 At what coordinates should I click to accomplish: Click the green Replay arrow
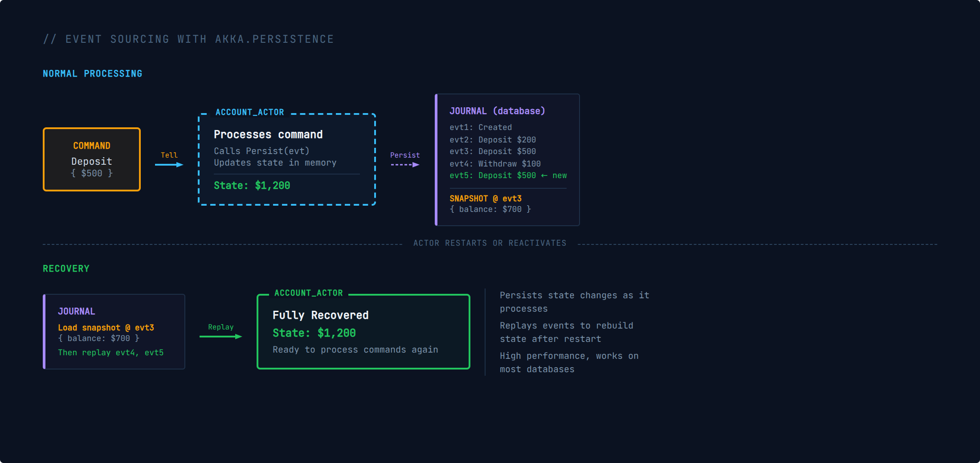pyautogui.click(x=220, y=337)
